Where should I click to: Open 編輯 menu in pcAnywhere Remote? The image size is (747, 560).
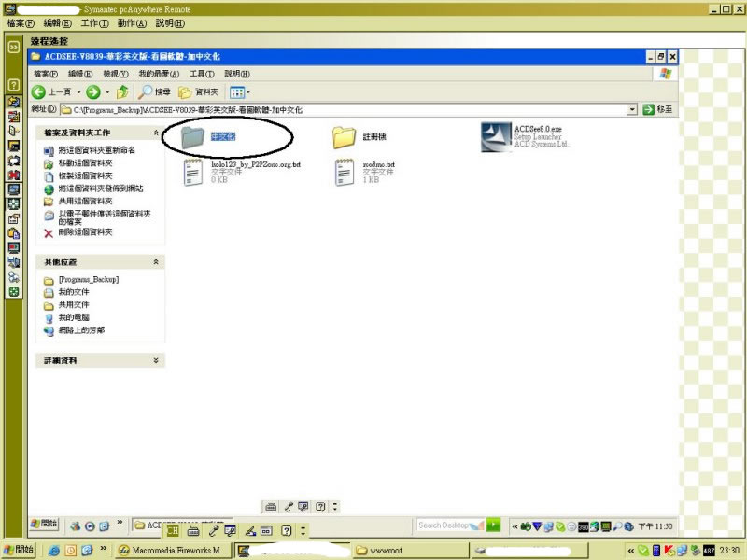click(x=57, y=23)
